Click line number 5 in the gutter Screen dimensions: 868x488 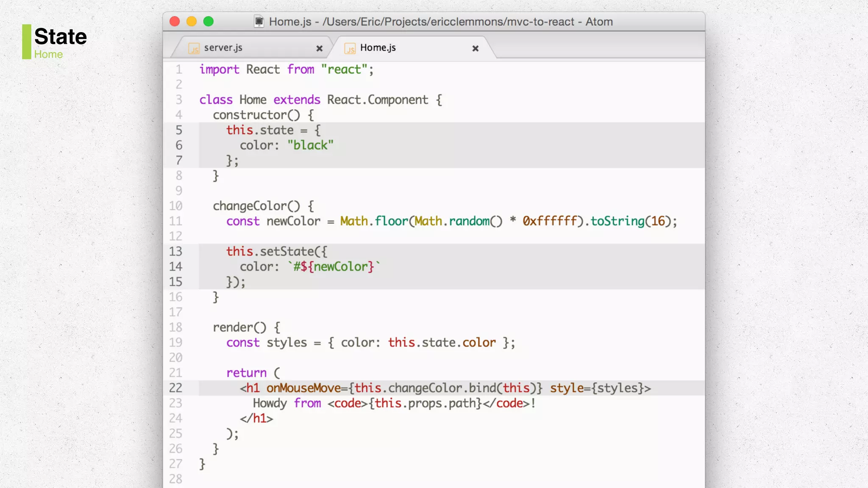(179, 130)
